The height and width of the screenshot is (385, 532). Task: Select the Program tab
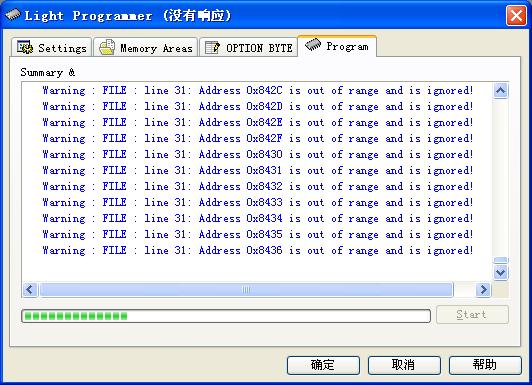coord(337,46)
